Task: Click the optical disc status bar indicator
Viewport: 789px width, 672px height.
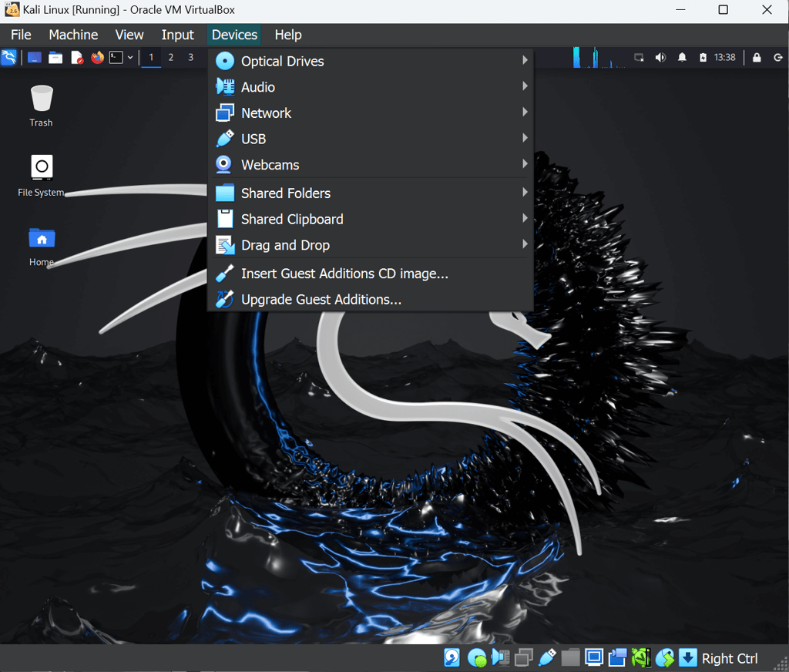Action: point(476,657)
